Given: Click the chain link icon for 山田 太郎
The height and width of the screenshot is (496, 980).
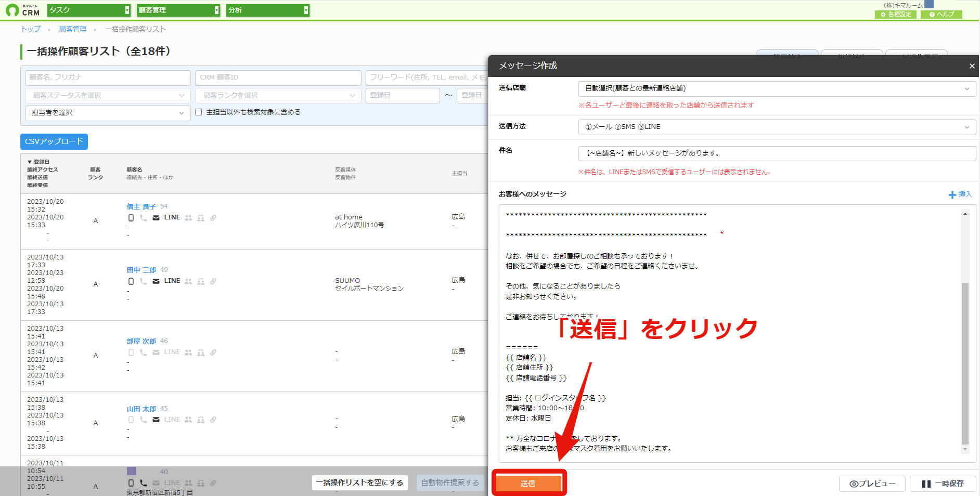Looking at the screenshot, I should [213, 420].
